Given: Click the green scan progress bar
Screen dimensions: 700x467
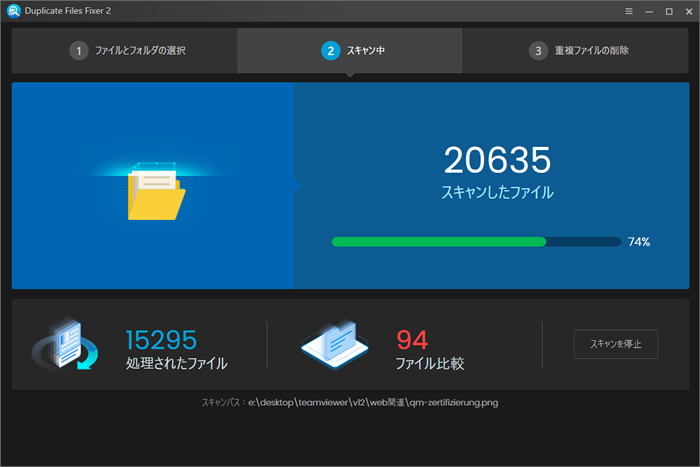Looking at the screenshot, I should 476,242.
